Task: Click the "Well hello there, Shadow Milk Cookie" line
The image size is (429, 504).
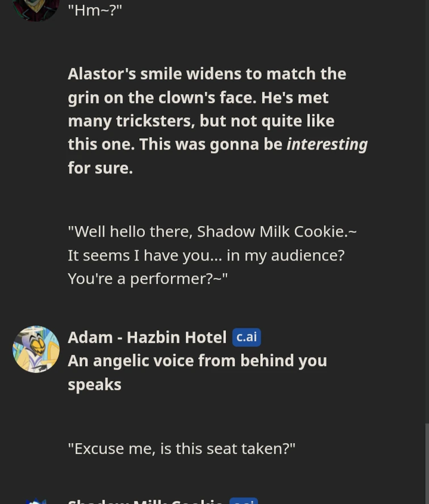Action: click(x=212, y=232)
